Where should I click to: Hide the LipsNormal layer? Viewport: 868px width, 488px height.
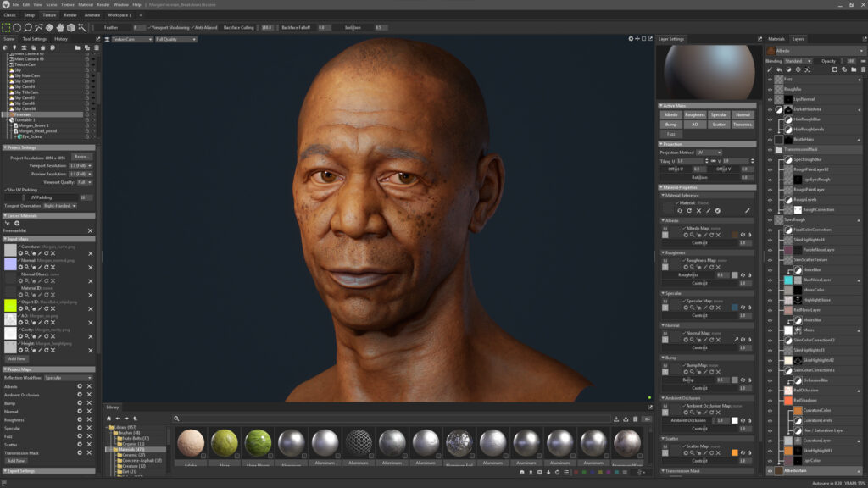(x=771, y=98)
